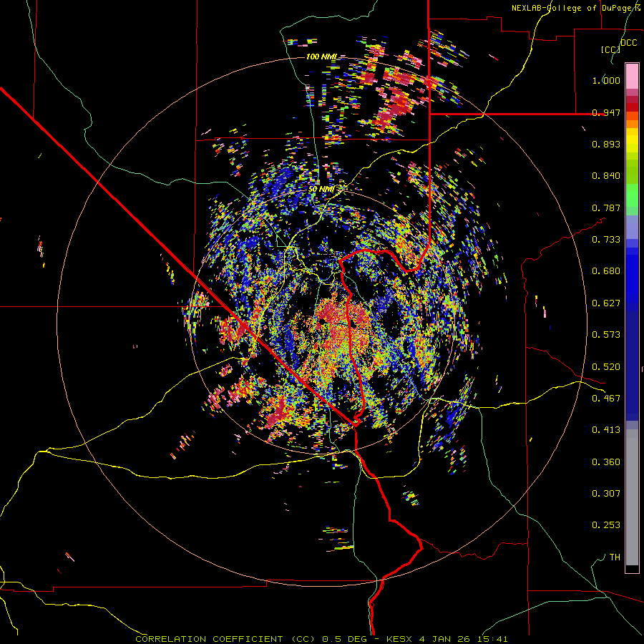644x644 pixels.
Task: Click the 15:41 timestamp text
Action: (x=492, y=639)
